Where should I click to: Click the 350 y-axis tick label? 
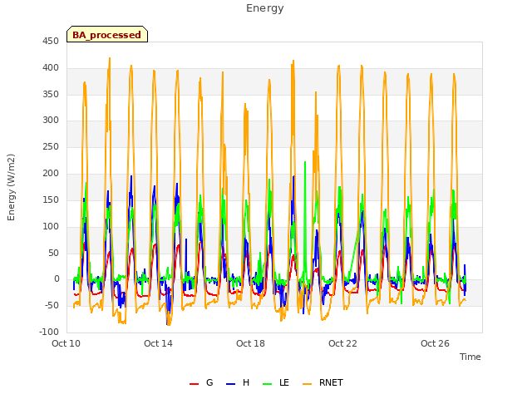point(51,94)
